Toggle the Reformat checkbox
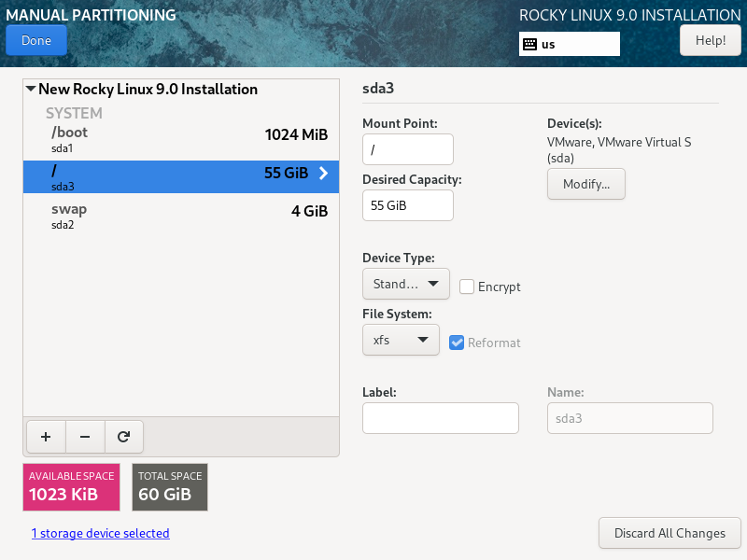The height and width of the screenshot is (560, 747). click(457, 343)
